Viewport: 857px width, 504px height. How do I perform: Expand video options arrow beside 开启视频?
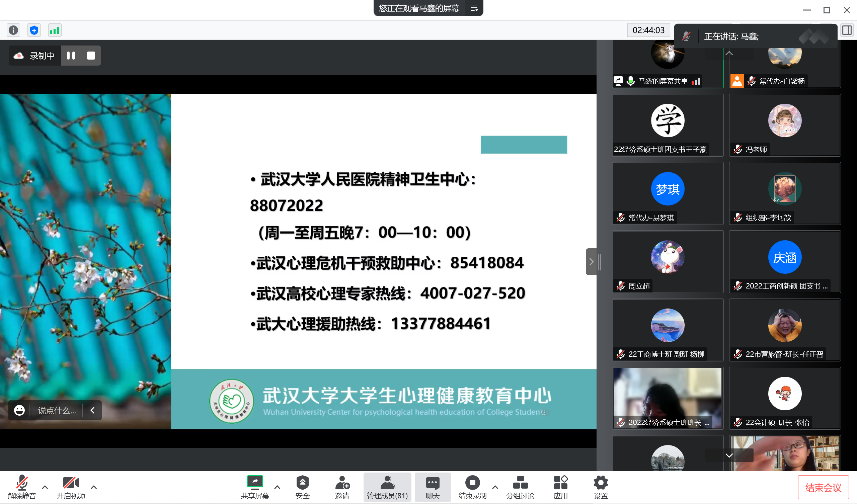tap(94, 487)
